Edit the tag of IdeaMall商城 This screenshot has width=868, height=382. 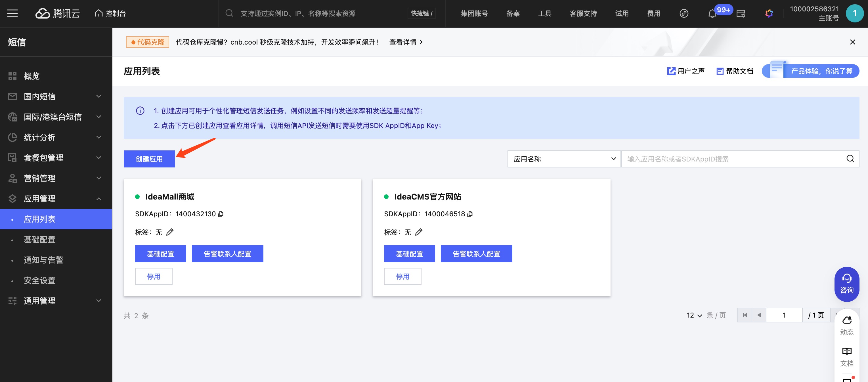coord(170,232)
